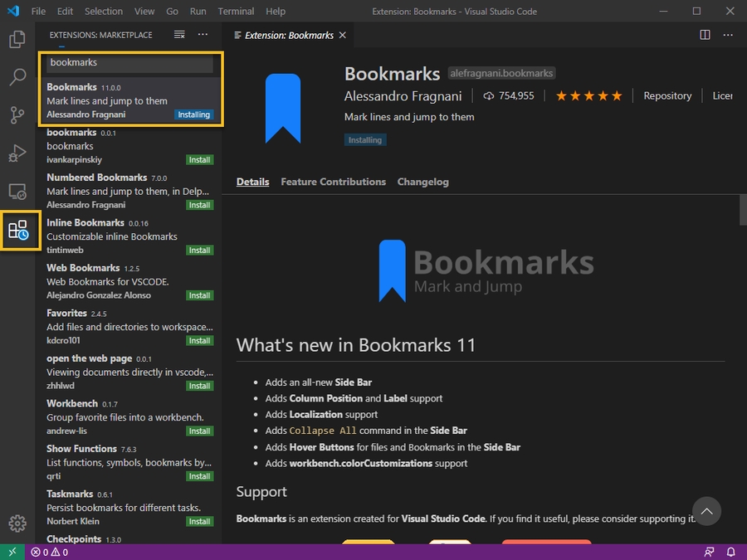Install the Numbered Bookmarks extension
747x560 pixels.
pos(199,205)
